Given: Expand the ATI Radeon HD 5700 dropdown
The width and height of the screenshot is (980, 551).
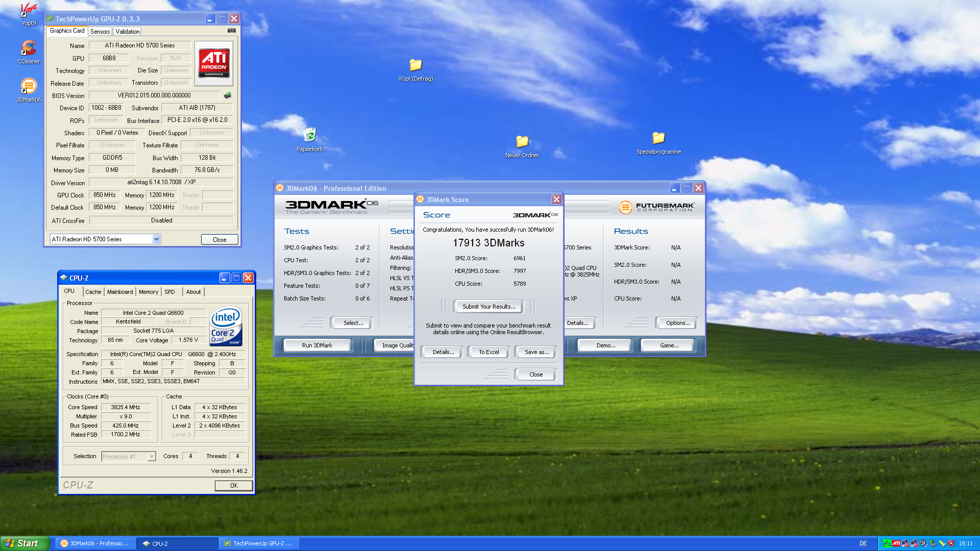Looking at the screenshot, I should 156,239.
